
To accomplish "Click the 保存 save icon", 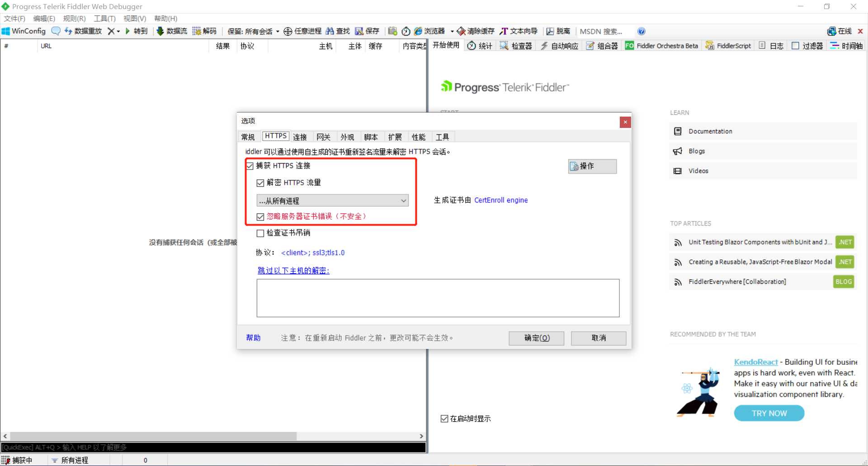I will [359, 31].
